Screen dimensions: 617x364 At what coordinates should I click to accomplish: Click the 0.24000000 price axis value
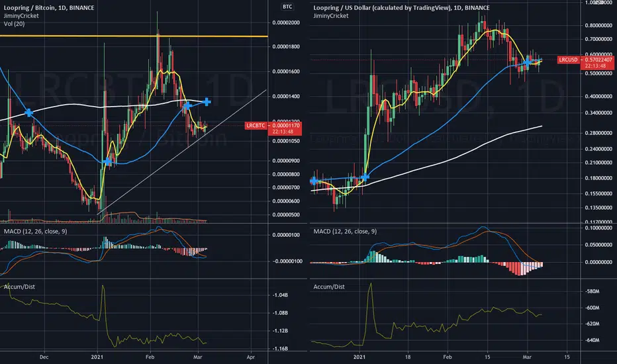coord(598,149)
